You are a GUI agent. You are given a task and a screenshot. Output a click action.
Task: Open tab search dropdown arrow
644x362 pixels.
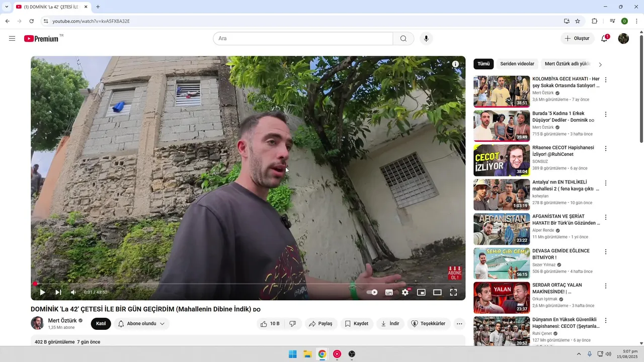pos(7,7)
